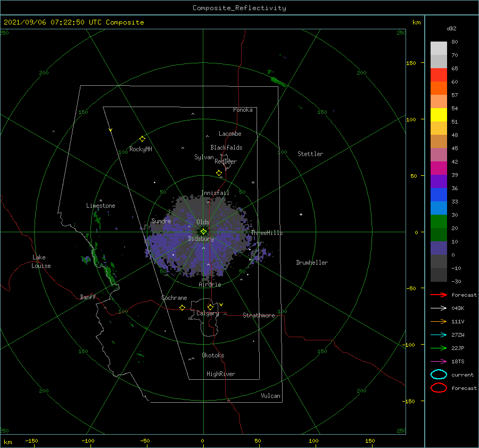Click the red forecast arrow in legend

point(439,295)
